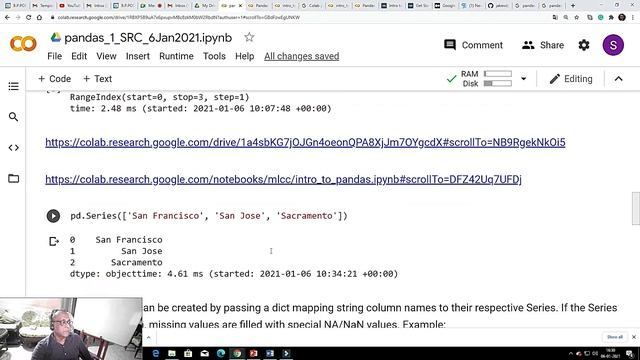The height and width of the screenshot is (360, 640).
Task: Open the RAM and Disk connection dropdown arrow
Action: coord(523,79)
